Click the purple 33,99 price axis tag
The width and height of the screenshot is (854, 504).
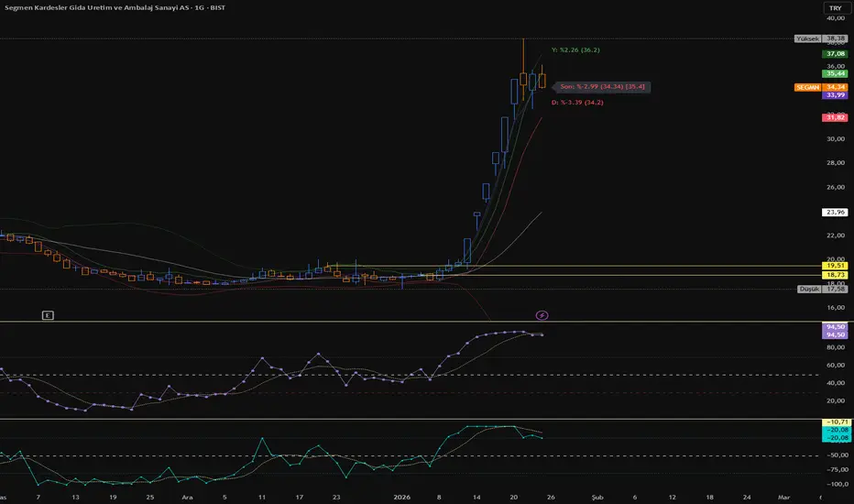[835, 94]
